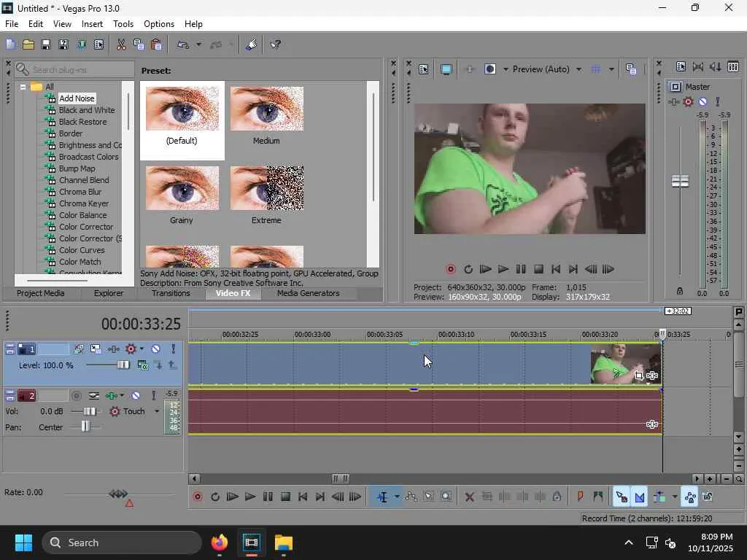Mute video track 1
This screenshot has width=747, height=560.
click(155, 349)
